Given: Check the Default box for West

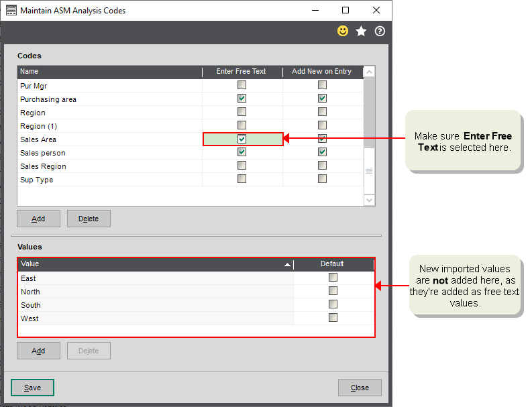Looking at the screenshot, I should click(x=333, y=318).
